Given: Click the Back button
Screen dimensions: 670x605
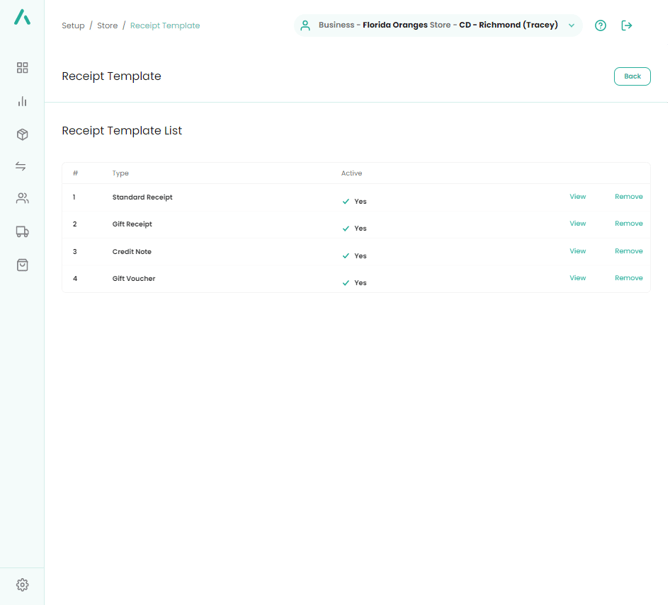Looking at the screenshot, I should [632, 76].
